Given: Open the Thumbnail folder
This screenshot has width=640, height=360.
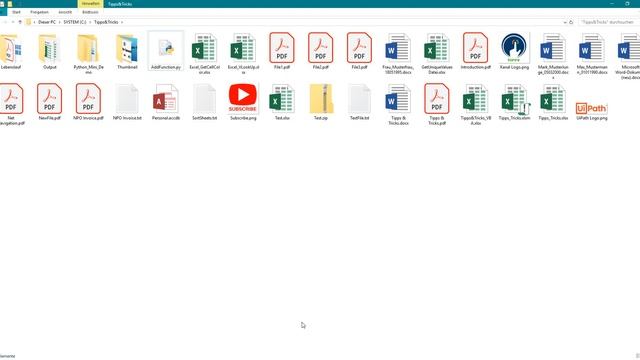Looking at the screenshot, I should pos(127,51).
